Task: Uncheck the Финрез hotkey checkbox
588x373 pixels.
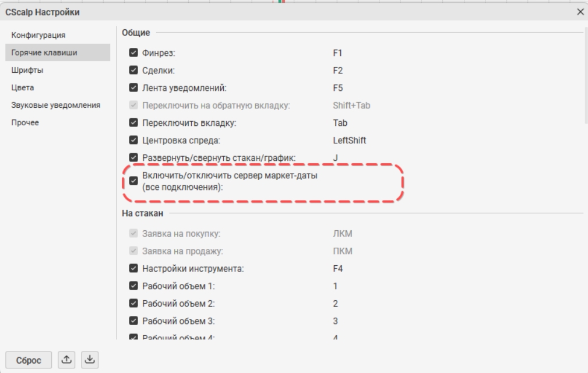Action: point(133,52)
